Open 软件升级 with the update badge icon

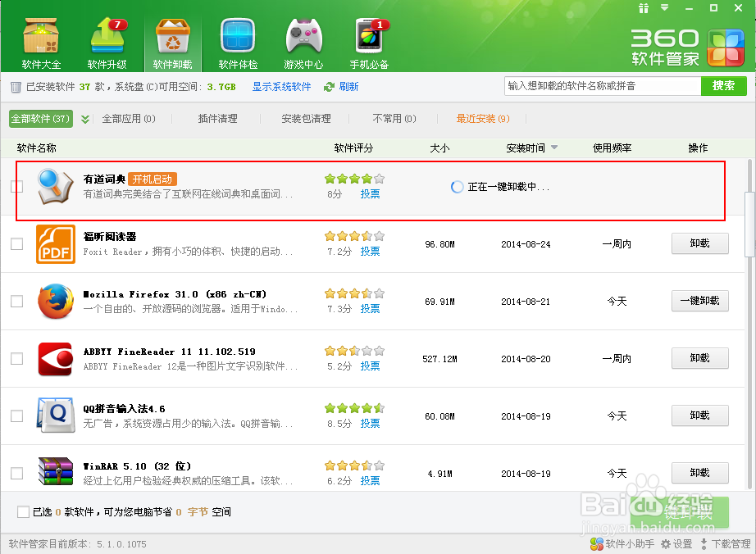tap(106, 37)
